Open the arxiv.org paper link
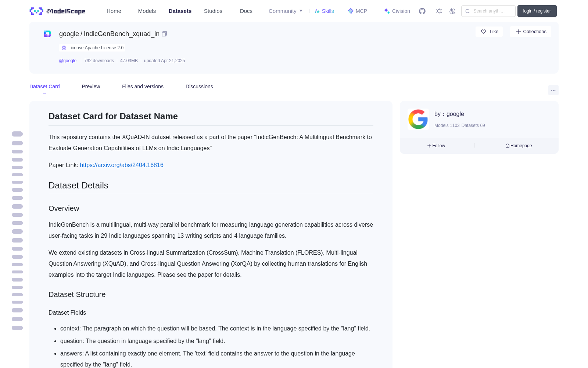Image resolution: width=588 pixels, height=368 pixels. 122,165
